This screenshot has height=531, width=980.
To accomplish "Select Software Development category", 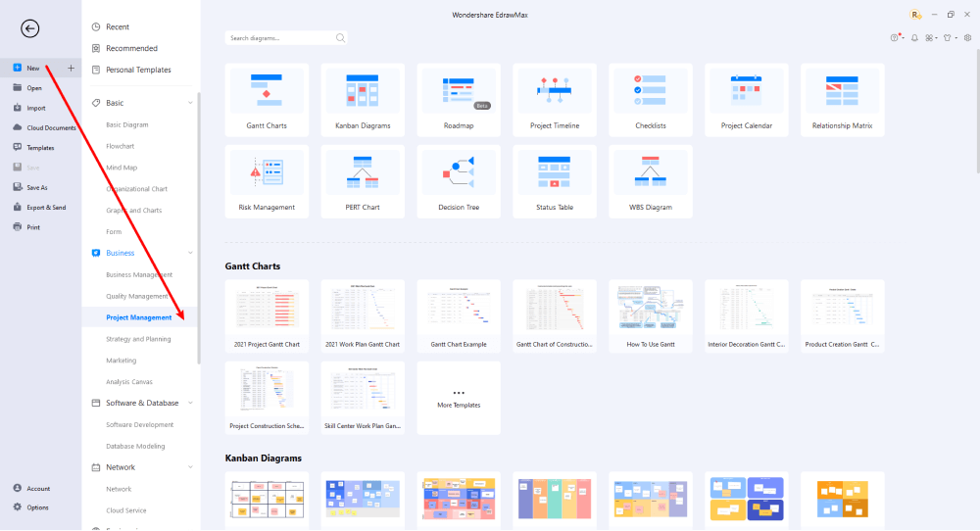I will (x=140, y=425).
